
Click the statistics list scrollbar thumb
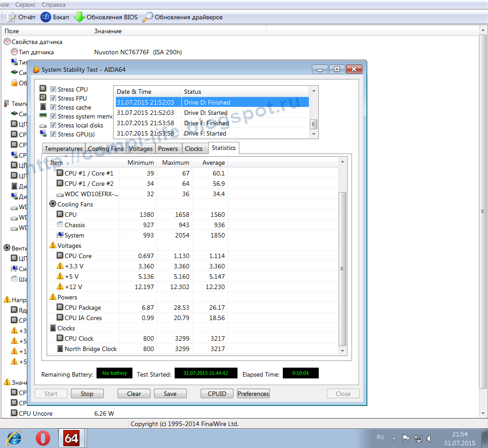[342, 269]
